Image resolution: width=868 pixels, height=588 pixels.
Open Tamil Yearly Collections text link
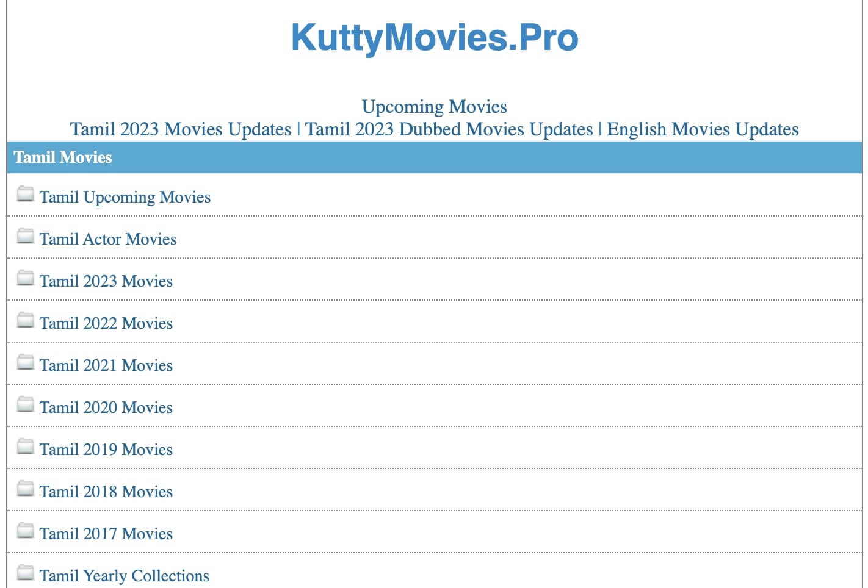pos(125,576)
